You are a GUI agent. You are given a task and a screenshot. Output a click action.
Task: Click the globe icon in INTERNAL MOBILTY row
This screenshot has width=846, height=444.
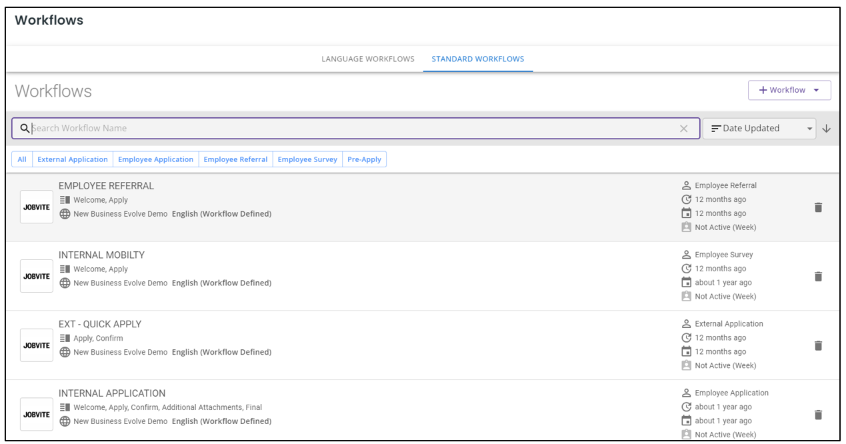coord(65,283)
